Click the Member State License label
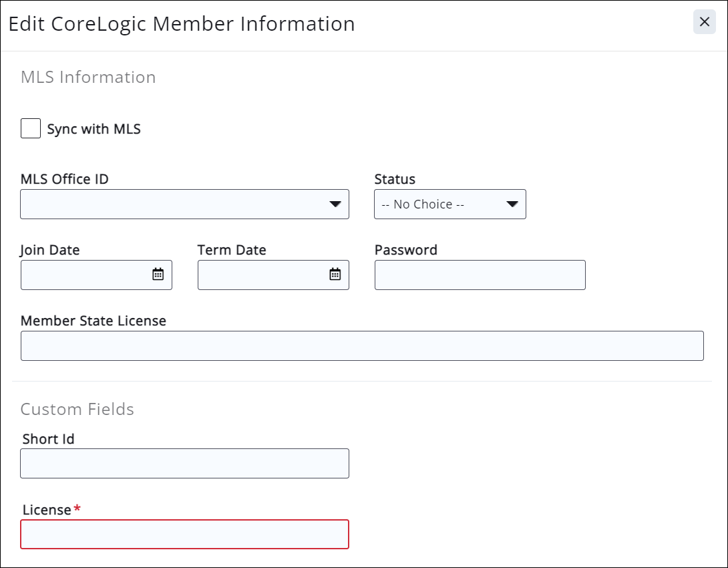Viewport: 728px width, 568px height. (x=94, y=321)
